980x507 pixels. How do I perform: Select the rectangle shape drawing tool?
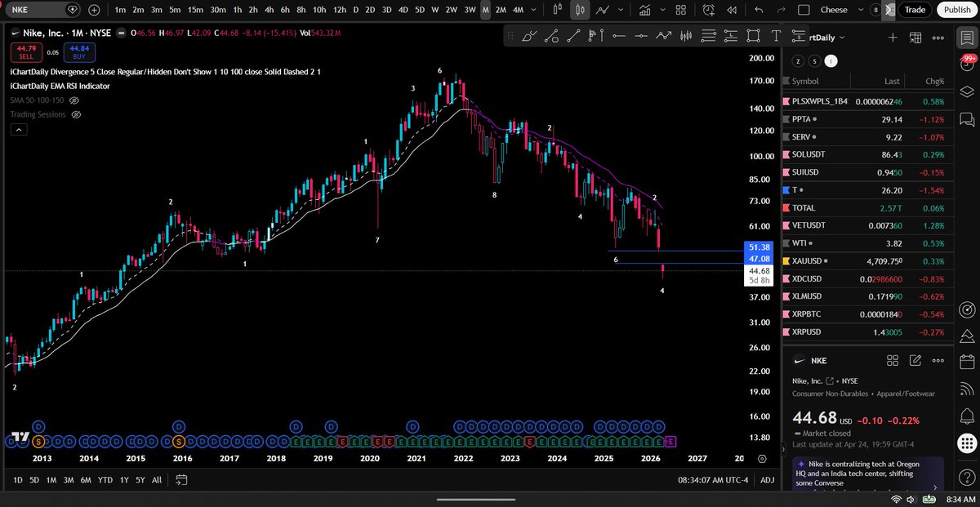753,36
